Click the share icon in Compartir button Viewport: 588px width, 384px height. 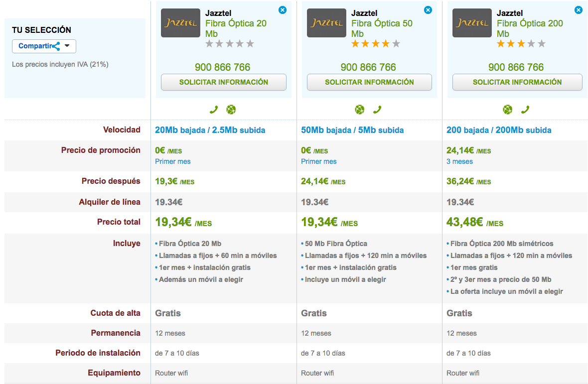56,46
